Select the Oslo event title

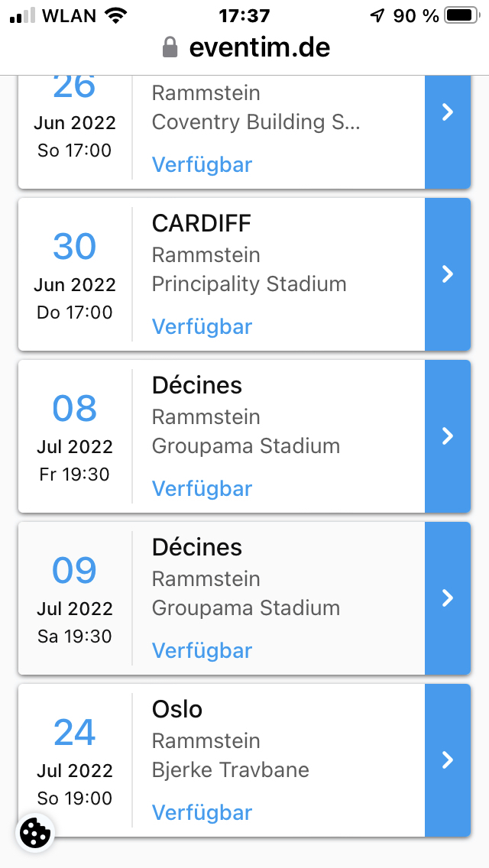pyautogui.click(x=177, y=710)
